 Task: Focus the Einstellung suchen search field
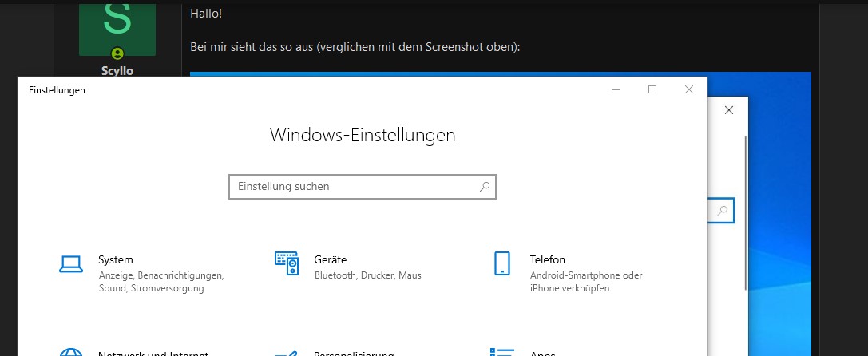tap(363, 187)
